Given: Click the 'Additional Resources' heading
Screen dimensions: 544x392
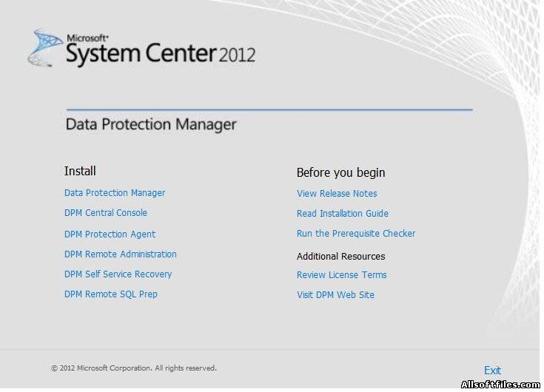Looking at the screenshot, I should click(x=340, y=257).
